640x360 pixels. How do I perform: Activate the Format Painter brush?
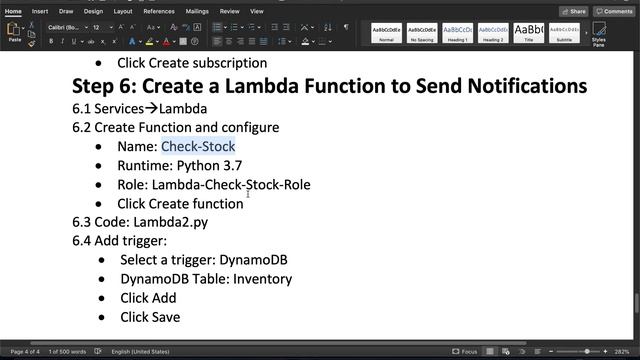tap(32, 43)
